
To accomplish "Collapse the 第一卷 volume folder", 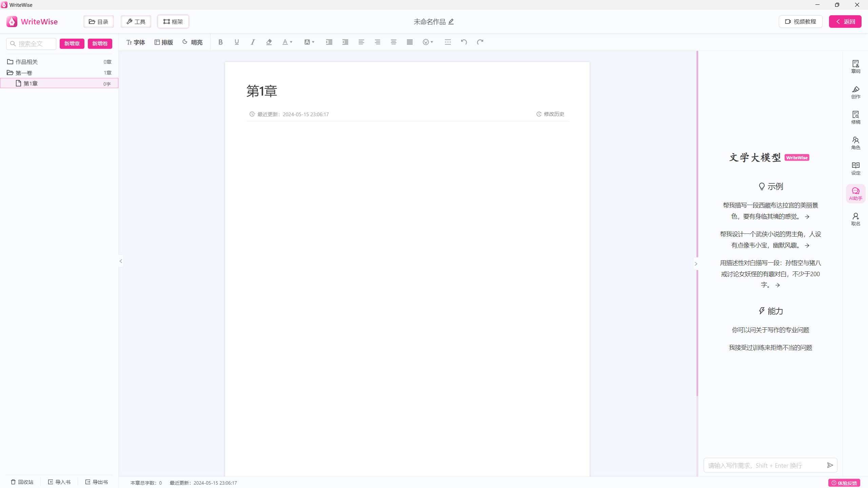I will [24, 73].
